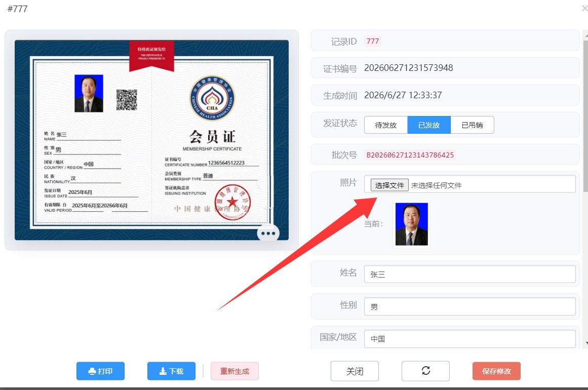This screenshot has width=588, height=390.
Task: Select the 已发放 status option
Action: point(429,125)
